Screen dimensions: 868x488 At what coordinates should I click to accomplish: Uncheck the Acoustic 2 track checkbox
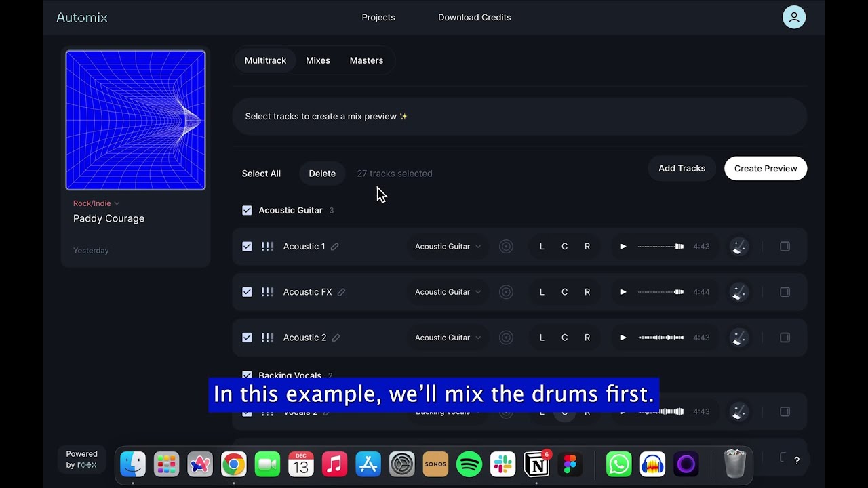point(247,338)
